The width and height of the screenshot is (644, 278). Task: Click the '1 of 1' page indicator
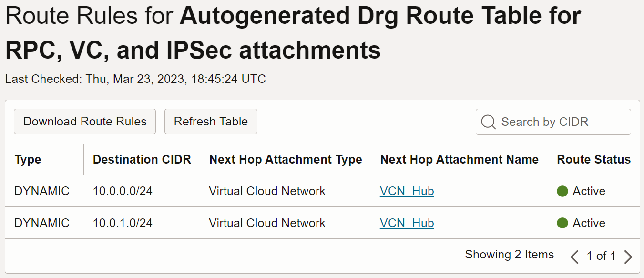[601, 256]
